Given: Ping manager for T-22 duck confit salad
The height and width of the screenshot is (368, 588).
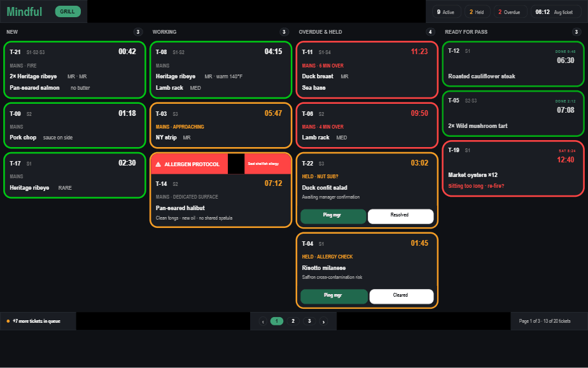Looking at the screenshot, I should click(x=333, y=216).
